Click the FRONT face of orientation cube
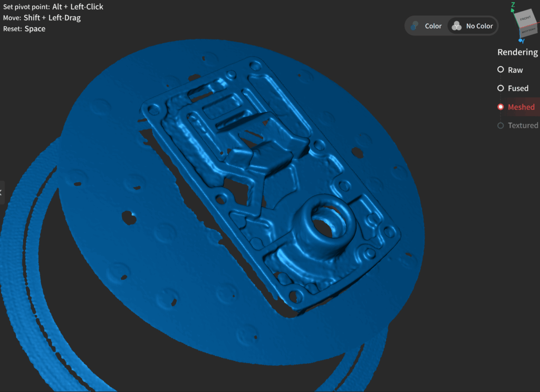 [x=525, y=19]
